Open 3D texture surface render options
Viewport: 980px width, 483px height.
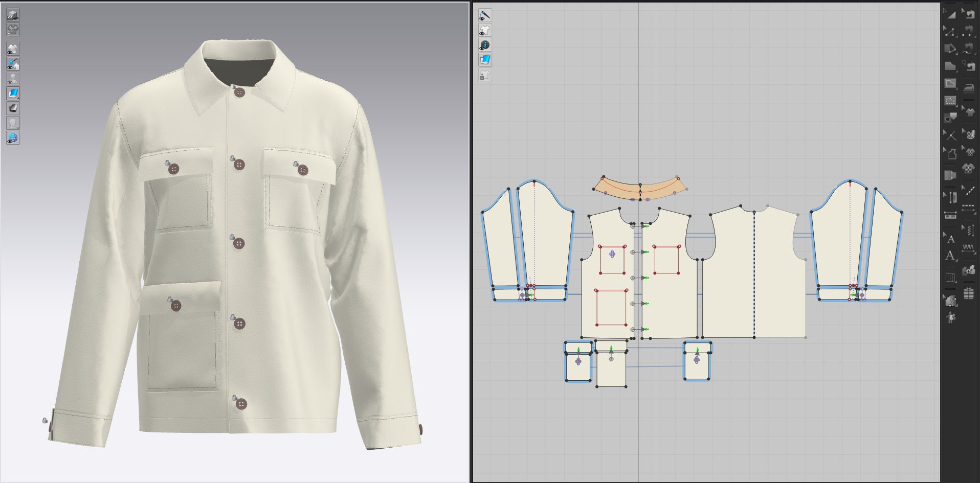pos(13,94)
